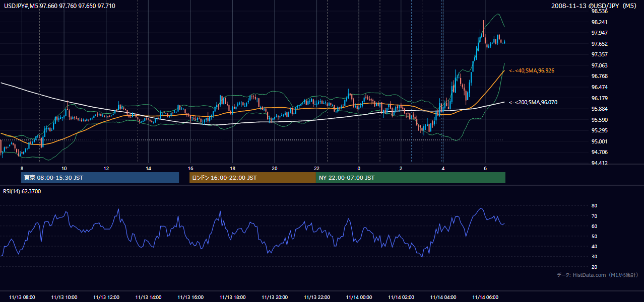This screenshot has height=302, width=644.
Task: Click the RSI 70 level label
Action: (x=595, y=216)
